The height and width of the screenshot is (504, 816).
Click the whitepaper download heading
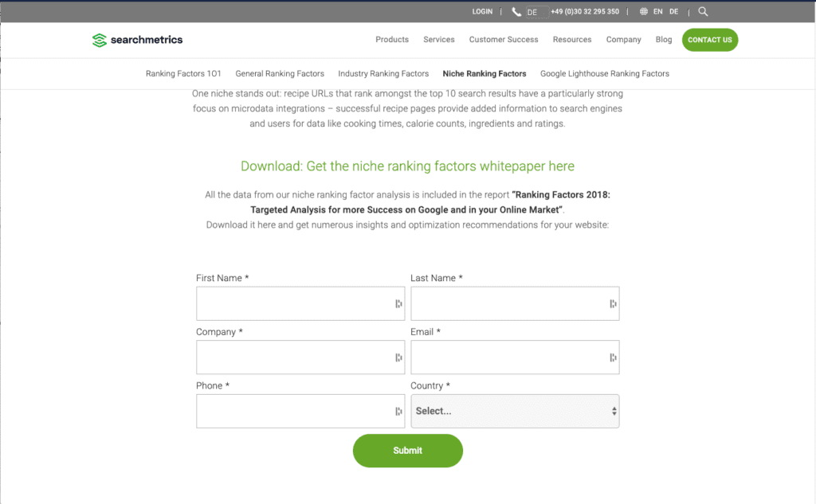click(407, 166)
